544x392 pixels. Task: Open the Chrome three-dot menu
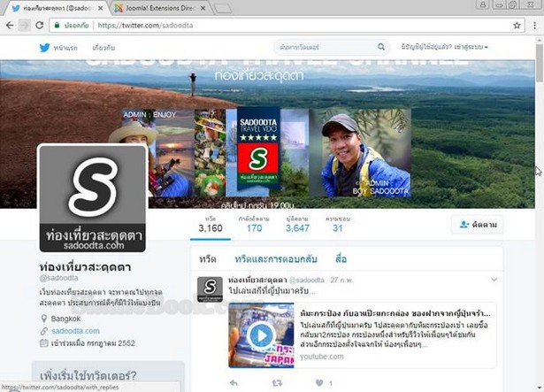[x=534, y=26]
